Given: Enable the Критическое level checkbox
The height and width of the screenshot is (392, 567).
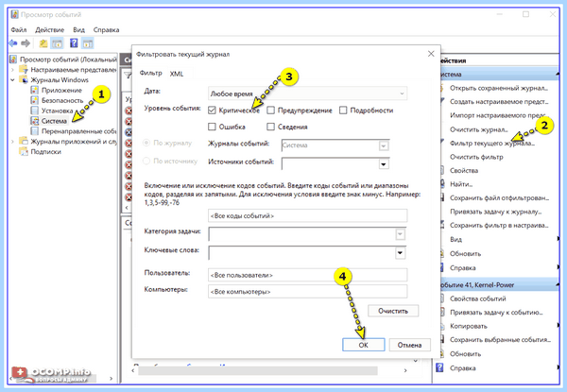Looking at the screenshot, I should click(x=212, y=111).
